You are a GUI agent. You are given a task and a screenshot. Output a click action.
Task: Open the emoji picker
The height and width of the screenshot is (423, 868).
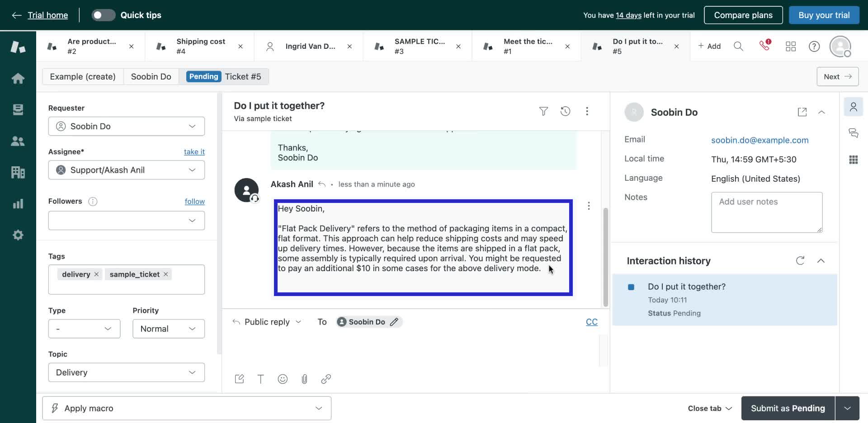click(x=283, y=379)
